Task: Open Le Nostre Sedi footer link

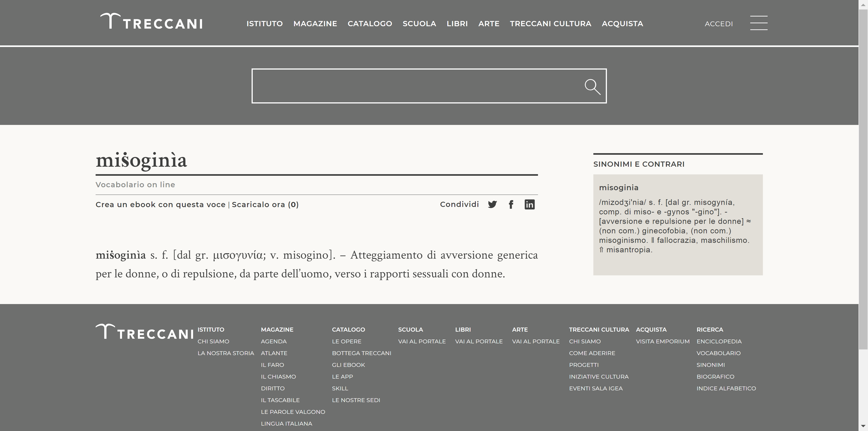Action: pyautogui.click(x=356, y=400)
